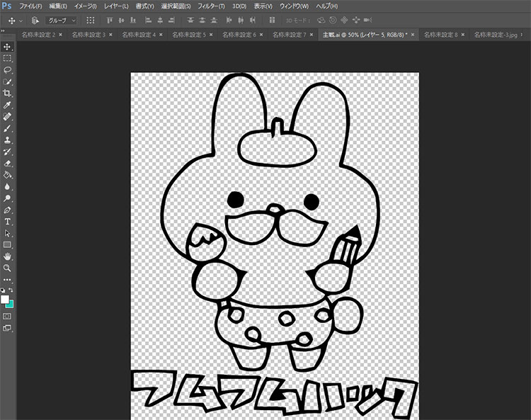The height and width of the screenshot is (420, 531).
Task: Reset to default foreground/background colors
Action: [x=3, y=290]
